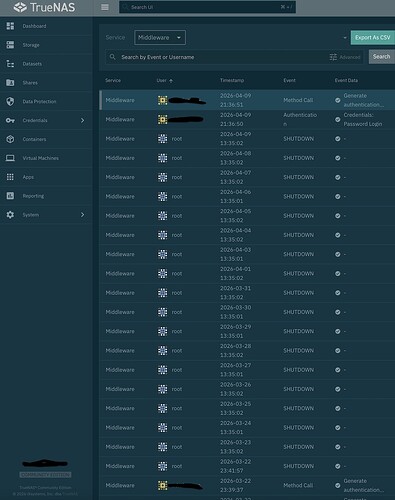The height and width of the screenshot is (500, 395).
Task: Expand the Credentials submenu chevron
Action: (x=82, y=120)
